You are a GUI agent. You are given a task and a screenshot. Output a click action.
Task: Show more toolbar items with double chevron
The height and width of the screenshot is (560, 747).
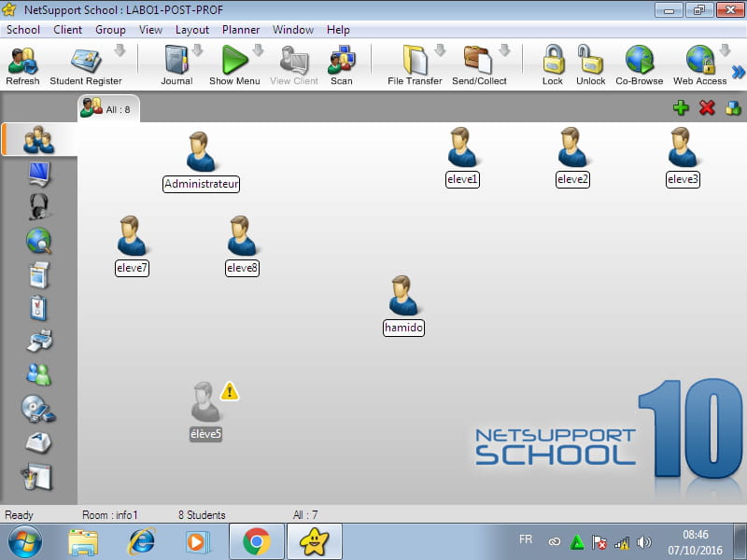click(739, 73)
